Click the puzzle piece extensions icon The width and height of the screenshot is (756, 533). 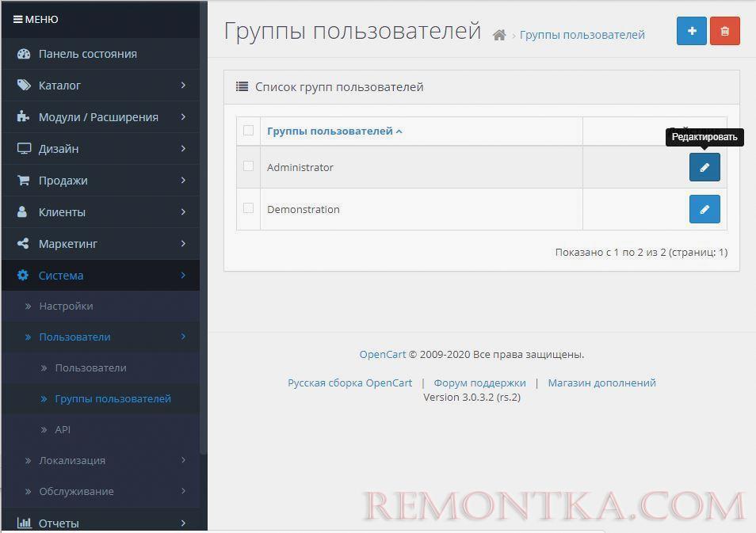click(x=23, y=116)
